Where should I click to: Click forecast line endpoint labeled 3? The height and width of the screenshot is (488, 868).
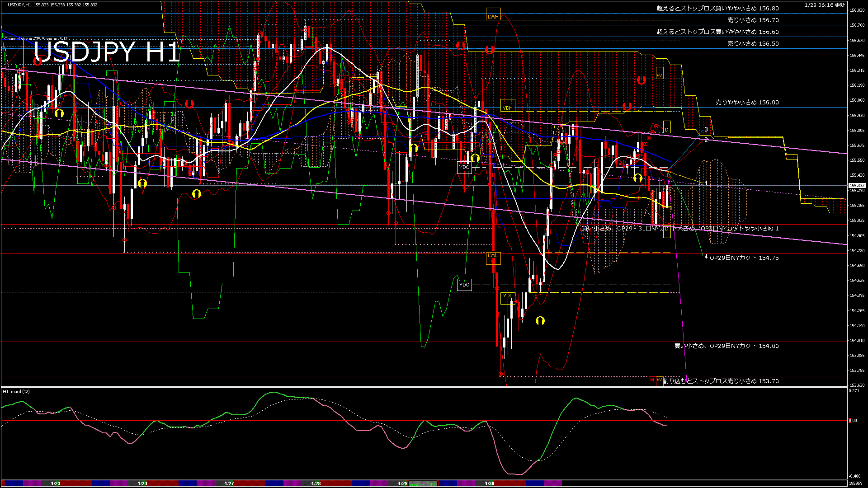pos(706,130)
